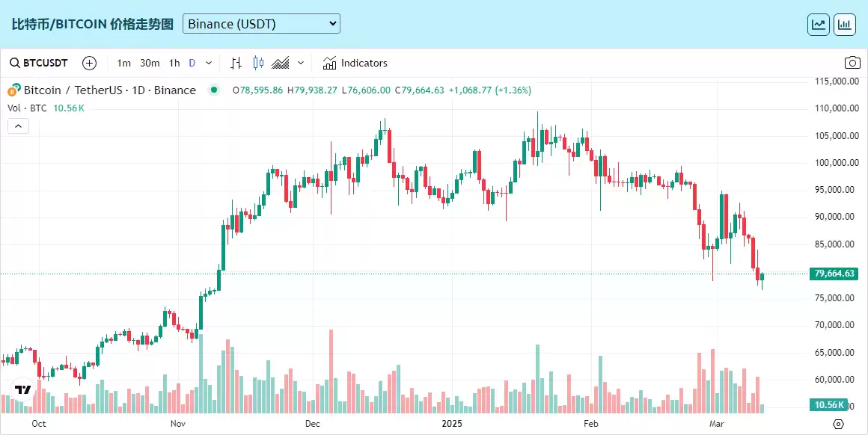Viewport: 868px width, 435px height.
Task: Select the area chart style icon
Action: pyautogui.click(x=281, y=63)
